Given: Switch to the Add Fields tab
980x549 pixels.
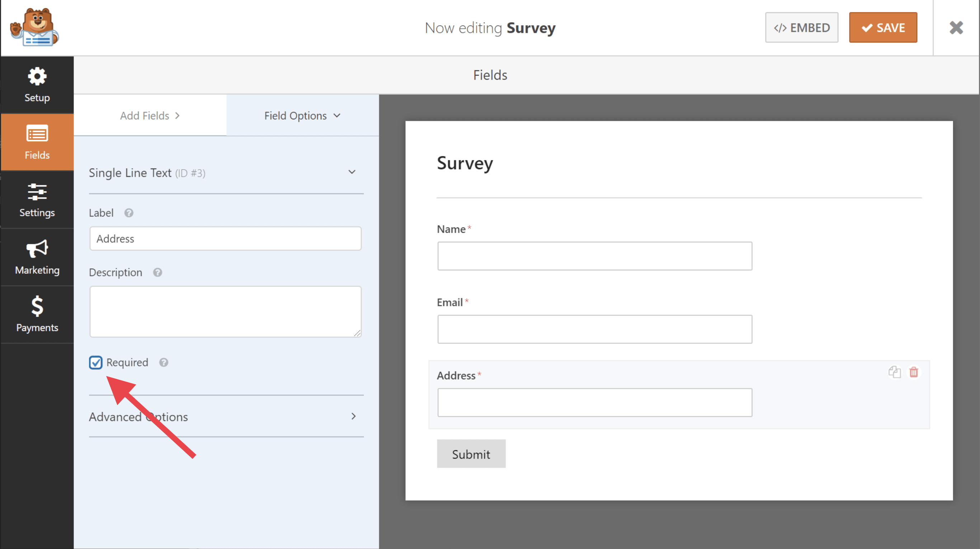Looking at the screenshot, I should [x=150, y=115].
